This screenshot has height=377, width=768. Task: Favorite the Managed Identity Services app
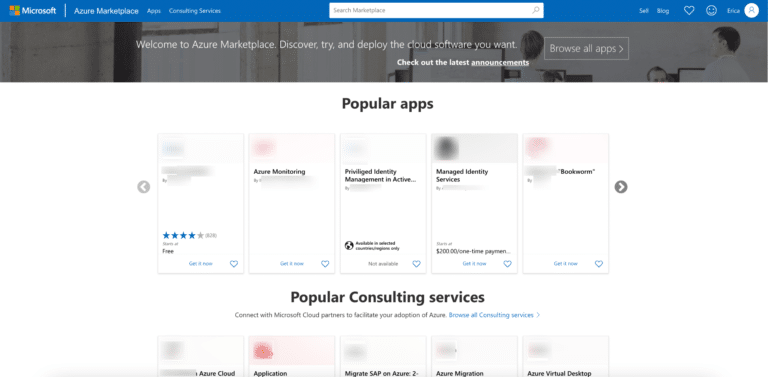click(x=507, y=263)
